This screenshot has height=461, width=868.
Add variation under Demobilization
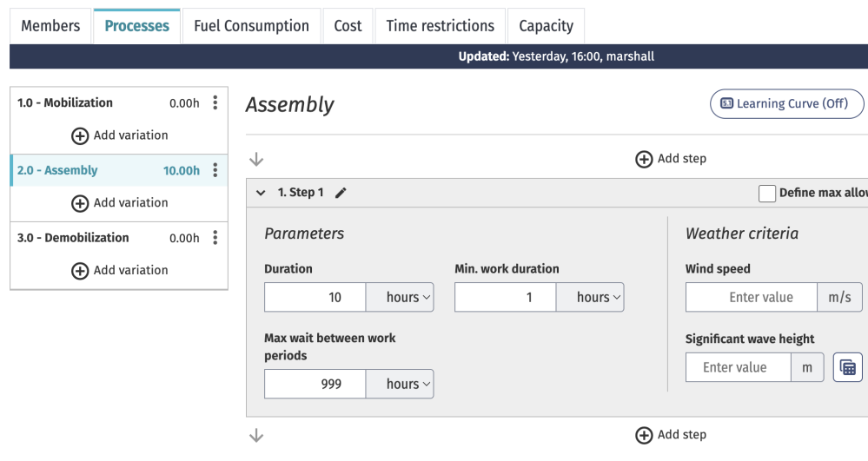coord(120,271)
